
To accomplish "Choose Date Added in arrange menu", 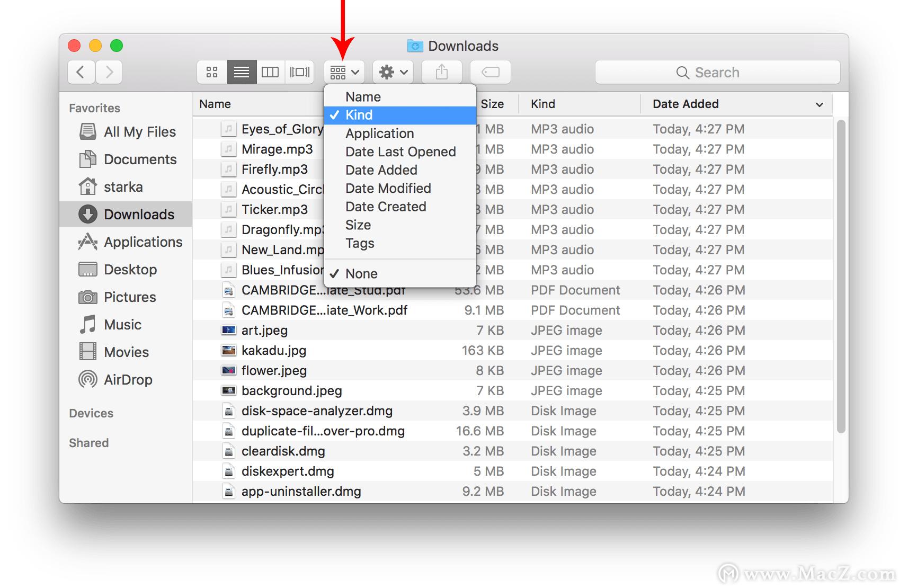I will click(400, 170).
